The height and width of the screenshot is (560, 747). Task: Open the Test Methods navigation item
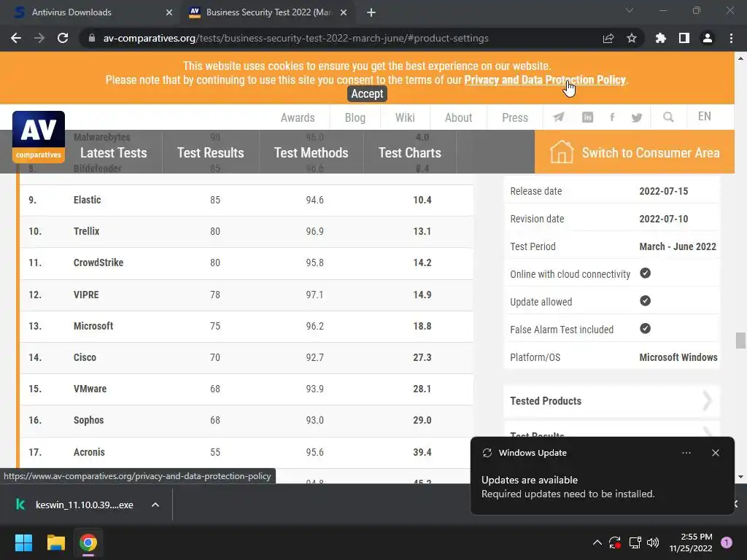(311, 153)
